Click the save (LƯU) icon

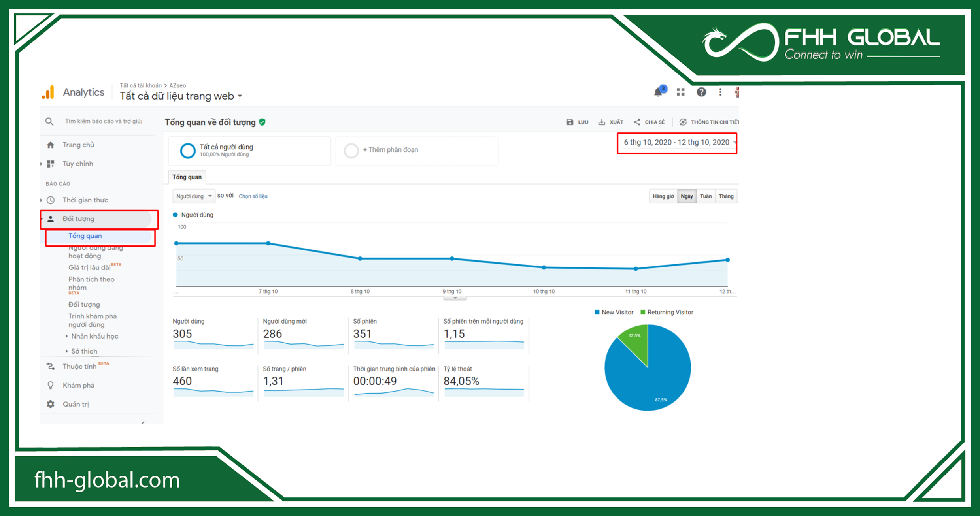pyautogui.click(x=569, y=122)
